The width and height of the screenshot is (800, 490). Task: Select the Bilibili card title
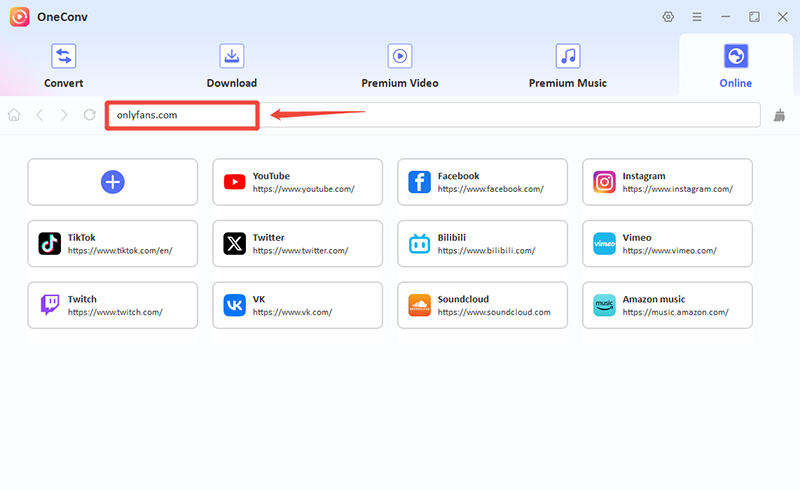(x=452, y=237)
